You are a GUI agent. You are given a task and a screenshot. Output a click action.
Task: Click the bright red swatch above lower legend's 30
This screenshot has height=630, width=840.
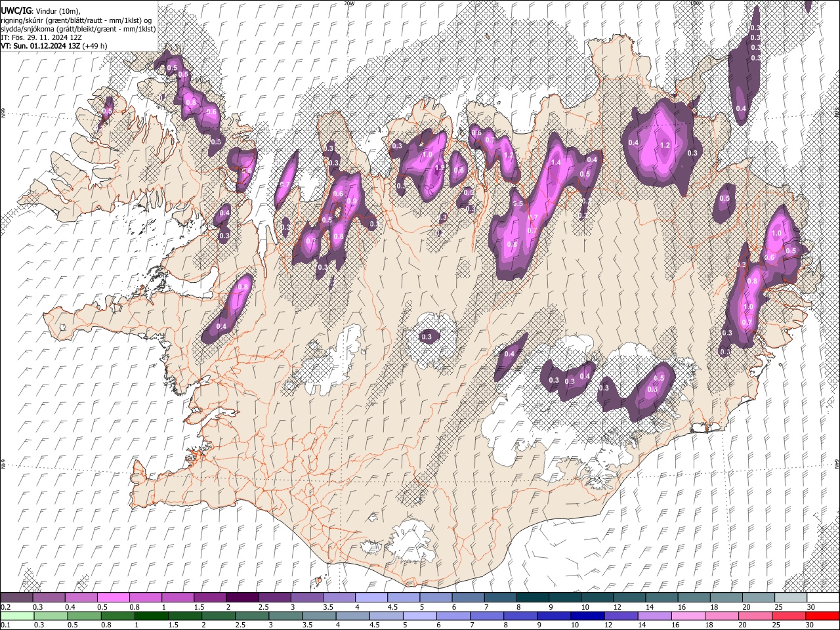[x=822, y=616]
